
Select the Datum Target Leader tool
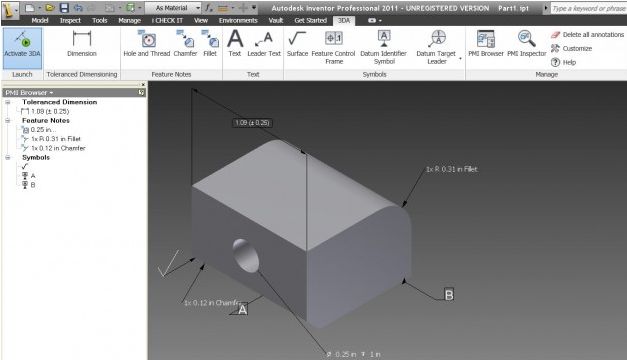436,47
